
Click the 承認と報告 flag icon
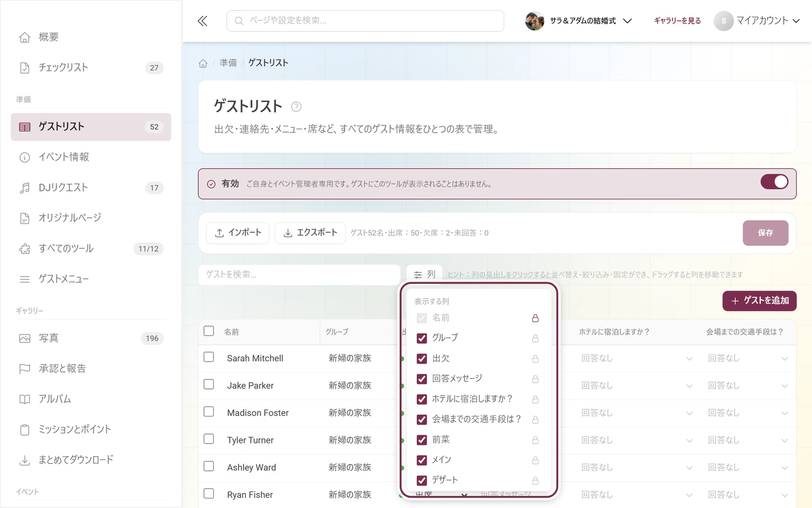[25, 369]
